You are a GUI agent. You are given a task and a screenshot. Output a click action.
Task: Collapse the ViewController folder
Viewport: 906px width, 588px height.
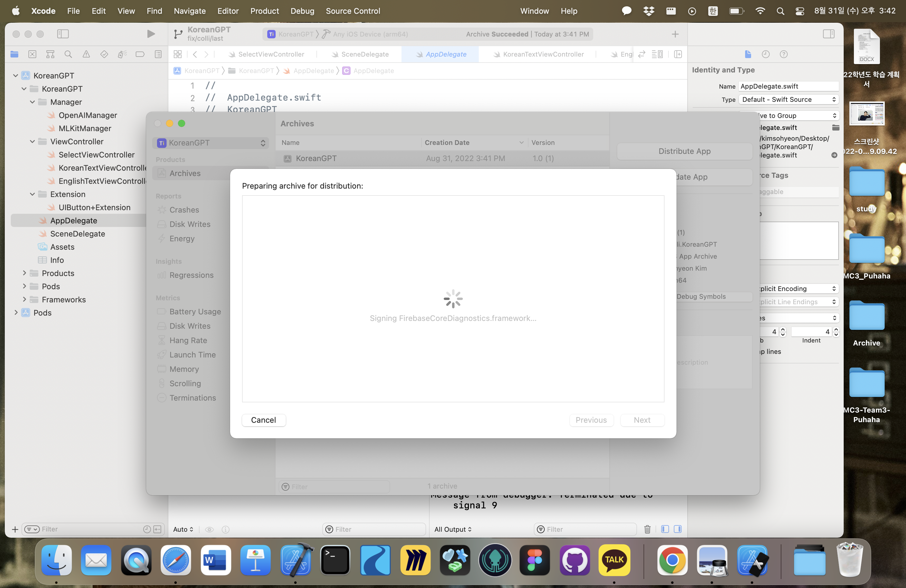(32, 142)
